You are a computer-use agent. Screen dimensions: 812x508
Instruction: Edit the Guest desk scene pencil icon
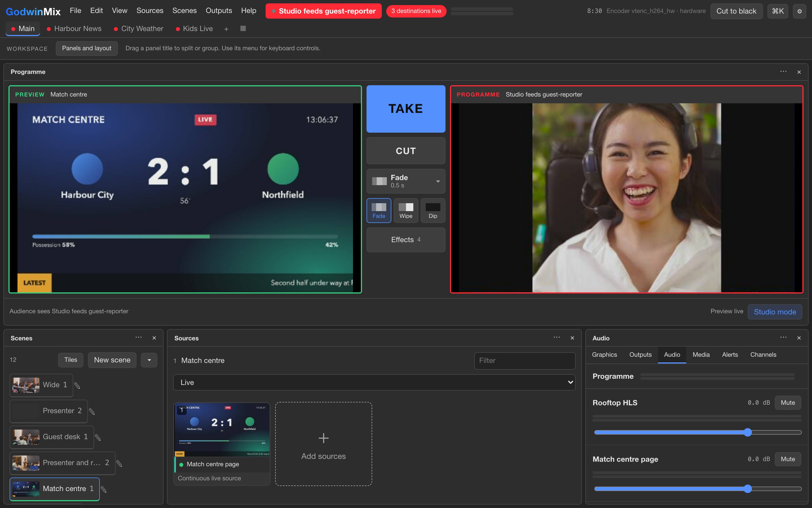click(98, 437)
